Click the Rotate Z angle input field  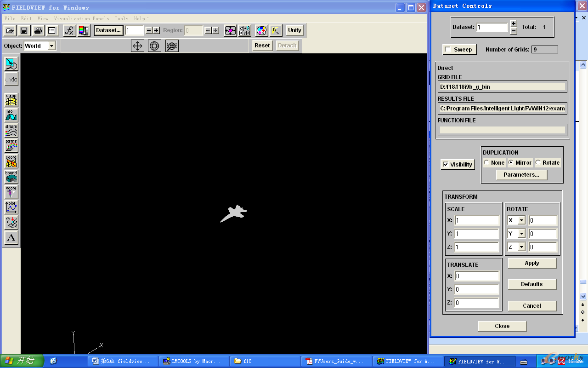(543, 247)
